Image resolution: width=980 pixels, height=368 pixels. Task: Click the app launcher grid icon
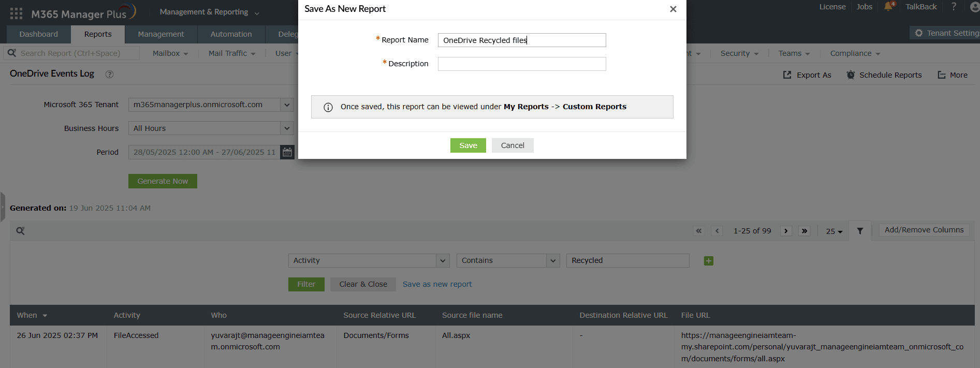click(x=16, y=13)
